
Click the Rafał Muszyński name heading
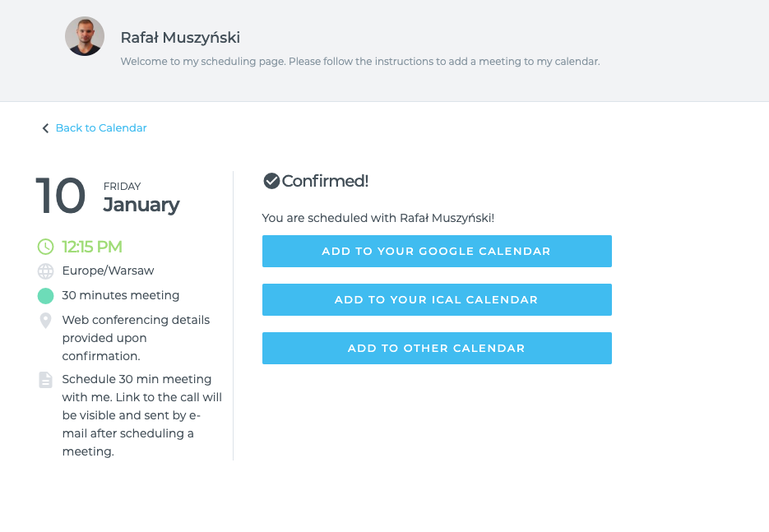(180, 38)
